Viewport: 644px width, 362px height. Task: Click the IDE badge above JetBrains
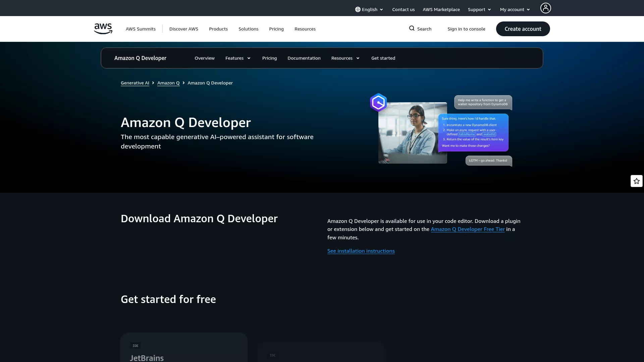[136, 346]
